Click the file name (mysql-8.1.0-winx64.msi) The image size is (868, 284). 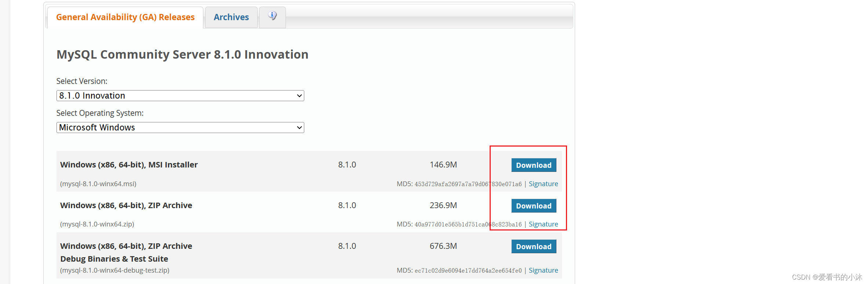98,184
